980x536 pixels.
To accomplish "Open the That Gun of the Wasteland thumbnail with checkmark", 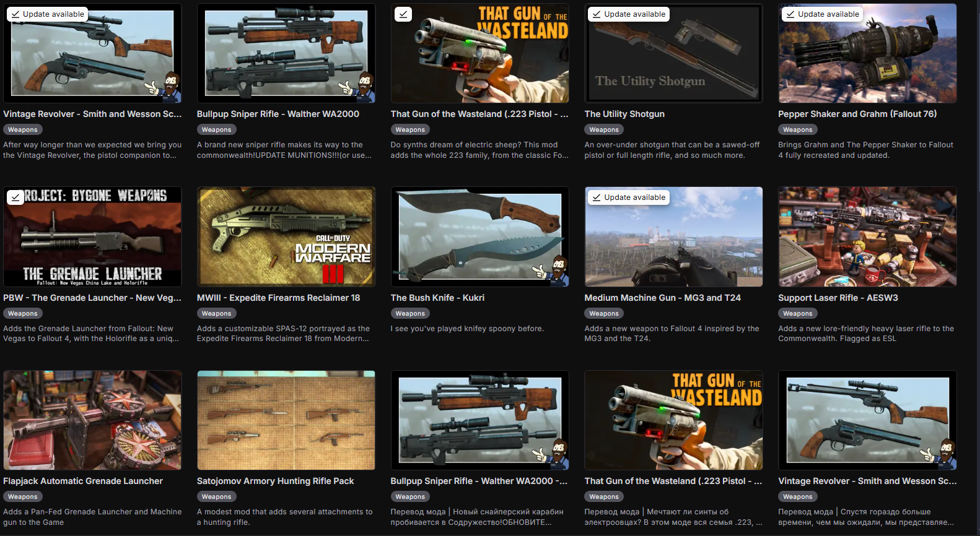I will click(480, 53).
